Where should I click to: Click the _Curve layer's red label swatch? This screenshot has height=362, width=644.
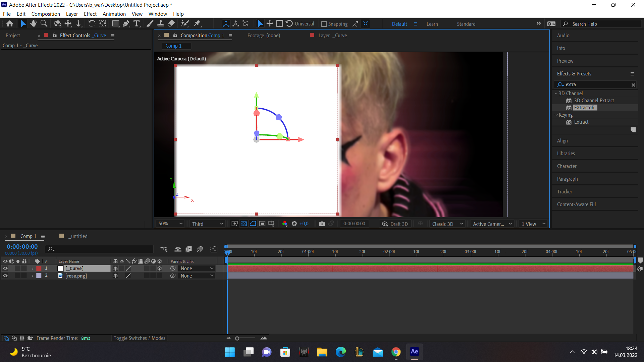click(39, 268)
